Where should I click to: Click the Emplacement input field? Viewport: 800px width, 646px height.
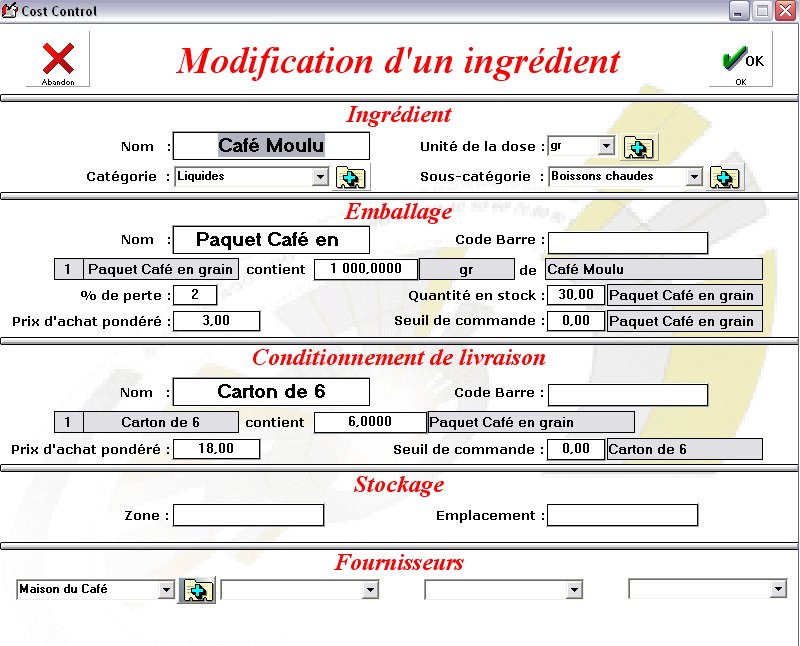point(622,515)
